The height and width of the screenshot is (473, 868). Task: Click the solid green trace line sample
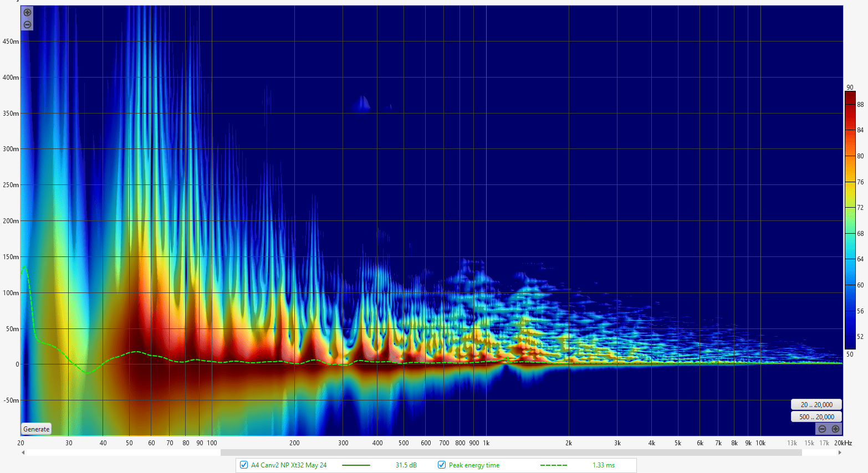click(x=356, y=465)
